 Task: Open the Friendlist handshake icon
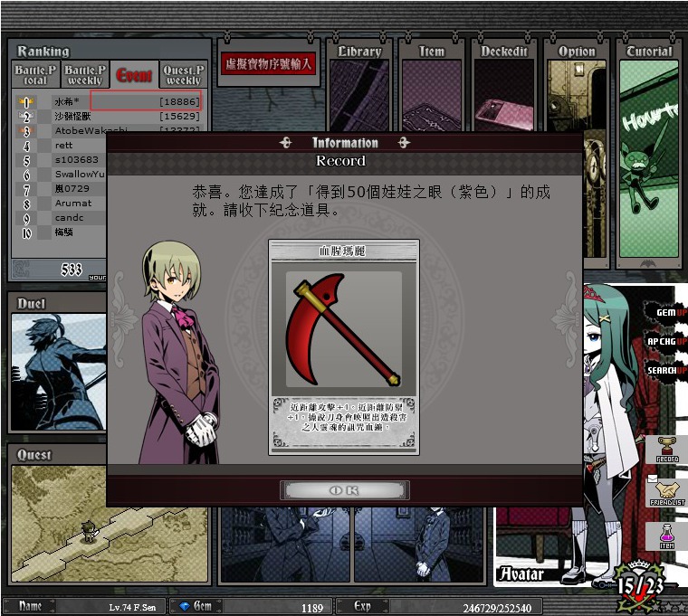[667, 493]
